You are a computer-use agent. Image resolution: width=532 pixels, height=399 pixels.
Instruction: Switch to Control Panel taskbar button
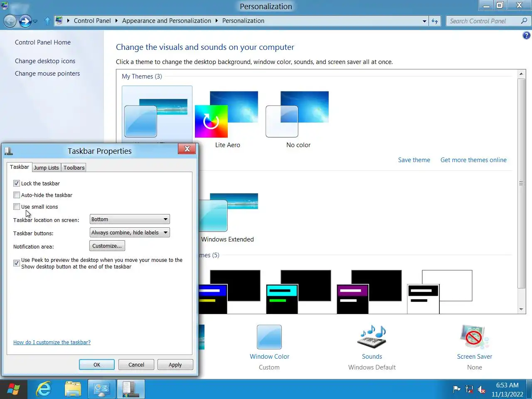coord(102,389)
